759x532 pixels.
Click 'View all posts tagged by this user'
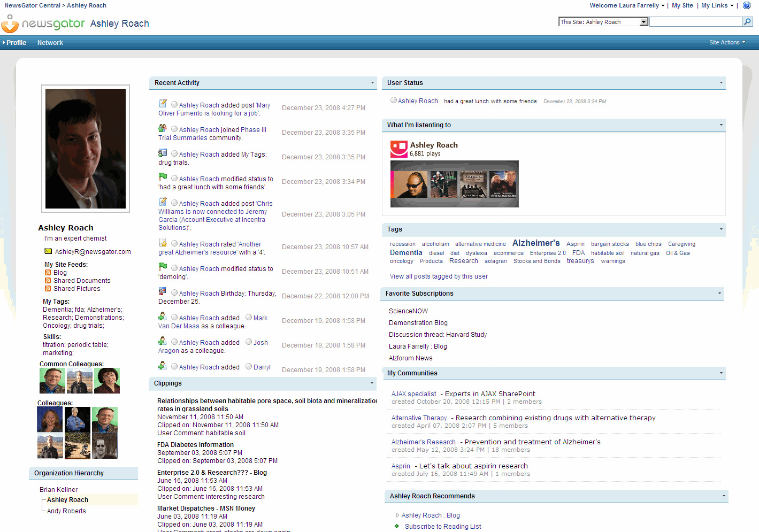point(439,276)
